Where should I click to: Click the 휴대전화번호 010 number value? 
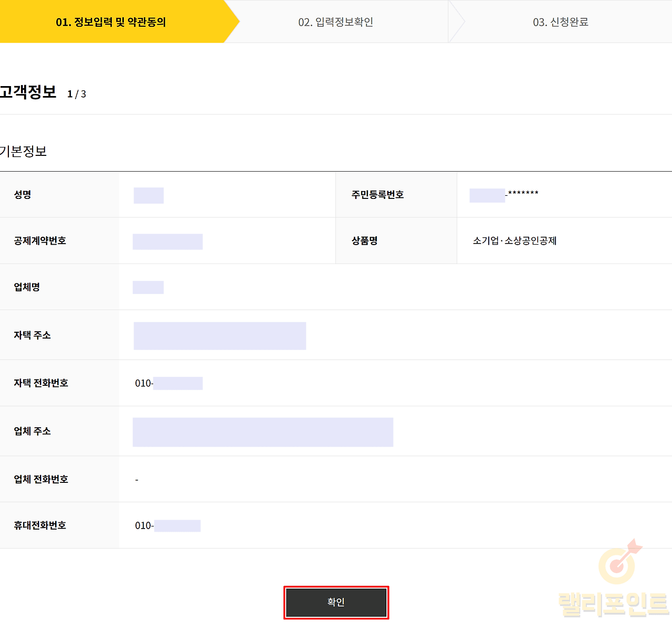pyautogui.click(x=167, y=525)
